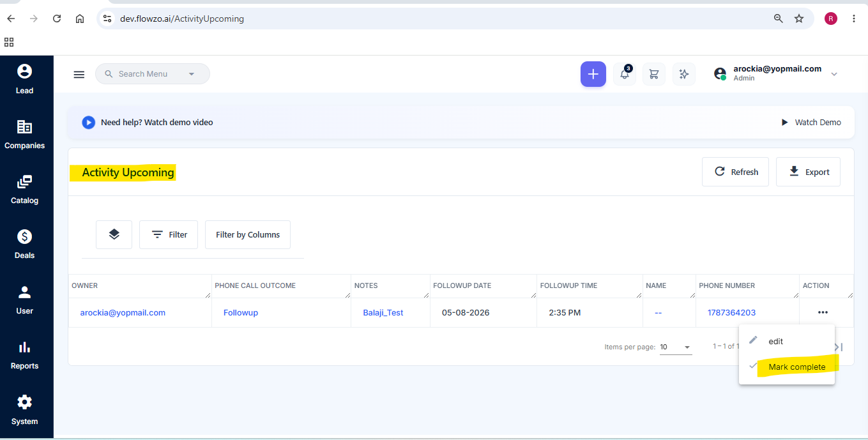The height and width of the screenshot is (440, 868).
Task: Click the site info icon in address bar
Action: [x=107, y=19]
